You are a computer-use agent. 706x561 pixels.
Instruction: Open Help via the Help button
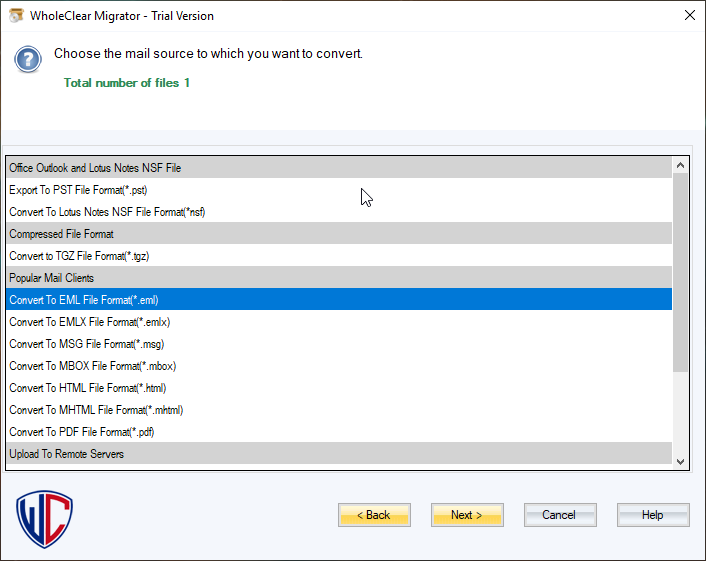652,515
